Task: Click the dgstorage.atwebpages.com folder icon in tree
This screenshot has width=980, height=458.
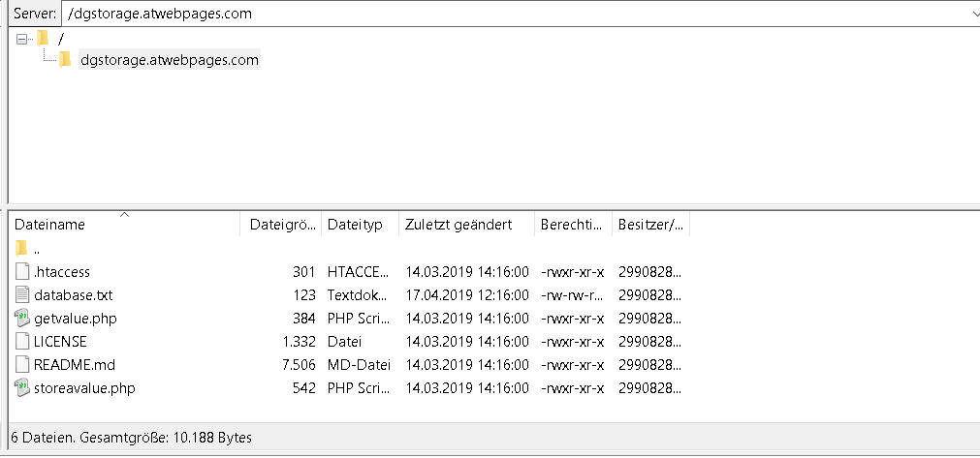Action: tap(65, 60)
